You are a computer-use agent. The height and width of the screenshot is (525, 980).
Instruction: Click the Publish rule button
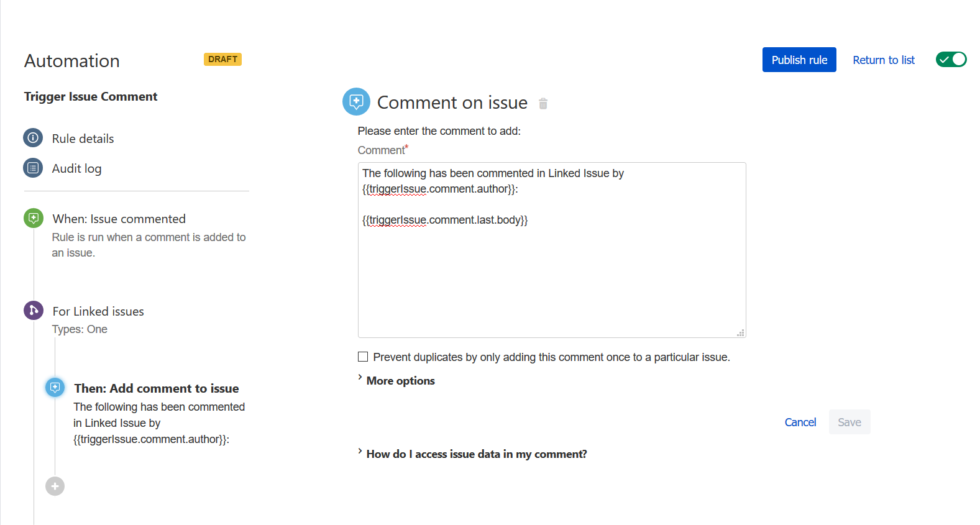[x=799, y=60]
